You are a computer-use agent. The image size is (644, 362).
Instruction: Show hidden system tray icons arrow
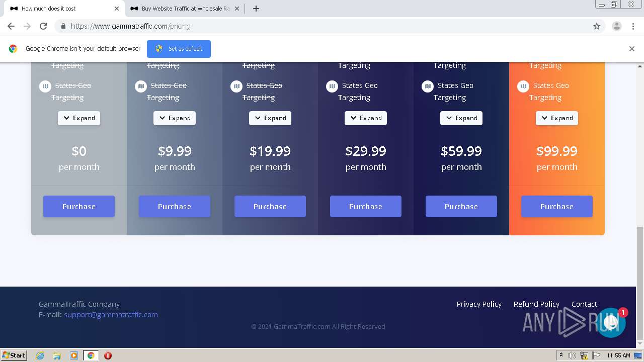561,355
